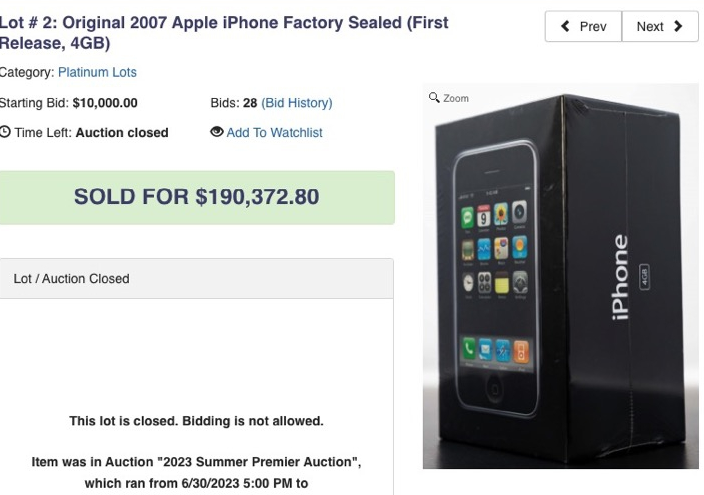Go to the Next lot
Screen dimensions: 704x495
click(660, 26)
